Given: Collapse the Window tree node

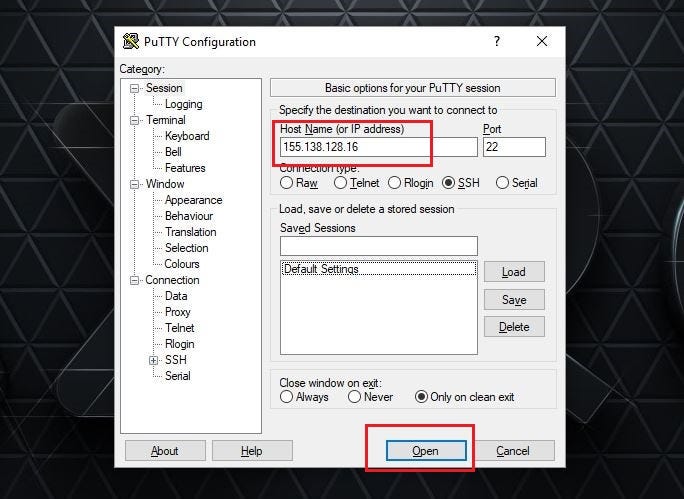Looking at the screenshot, I should 134,185.
